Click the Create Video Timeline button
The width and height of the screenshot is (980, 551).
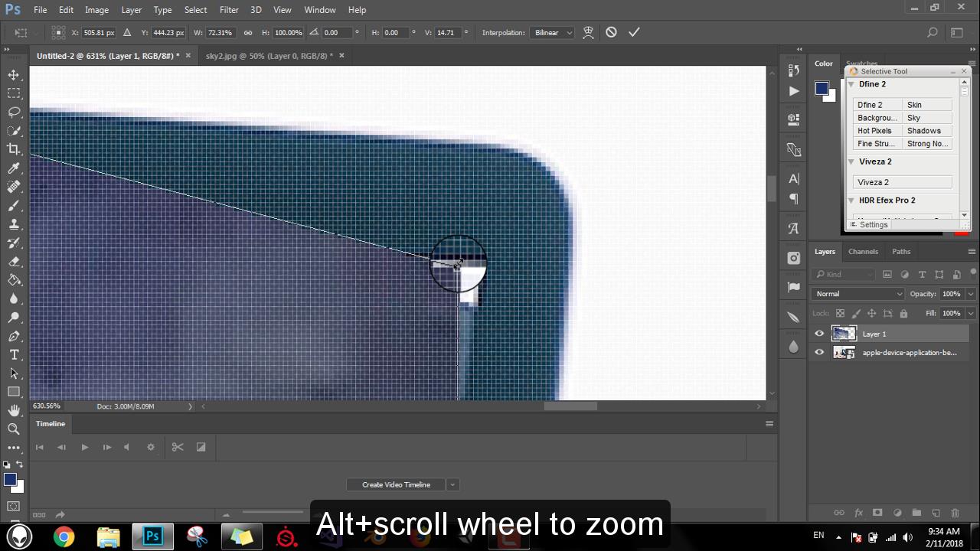click(396, 484)
